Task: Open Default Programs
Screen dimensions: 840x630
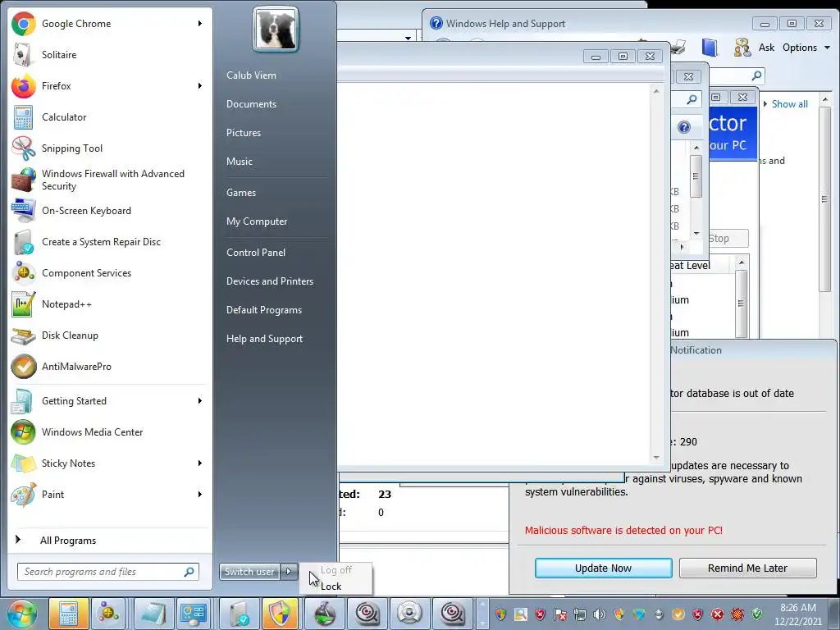Action: 263,310
